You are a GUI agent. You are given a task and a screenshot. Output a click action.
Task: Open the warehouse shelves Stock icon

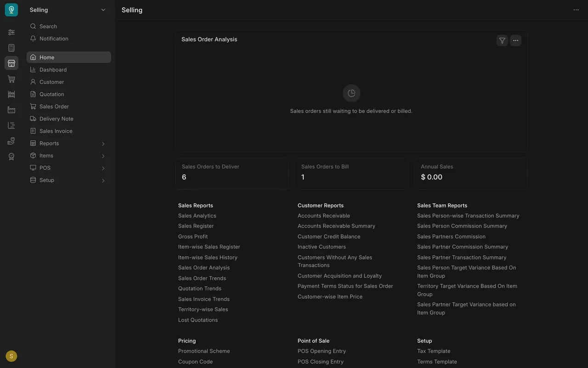click(x=11, y=94)
